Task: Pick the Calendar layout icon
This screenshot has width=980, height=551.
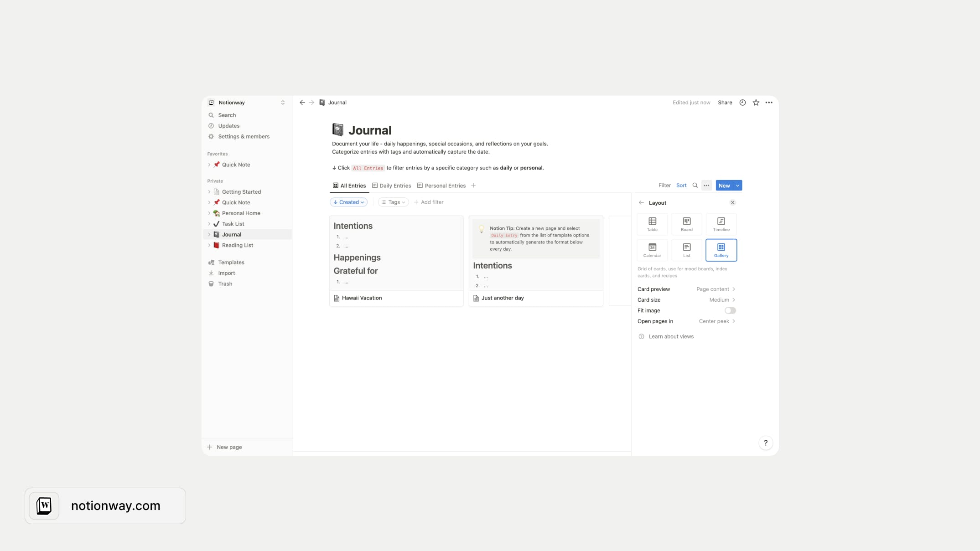Action: [x=652, y=250]
